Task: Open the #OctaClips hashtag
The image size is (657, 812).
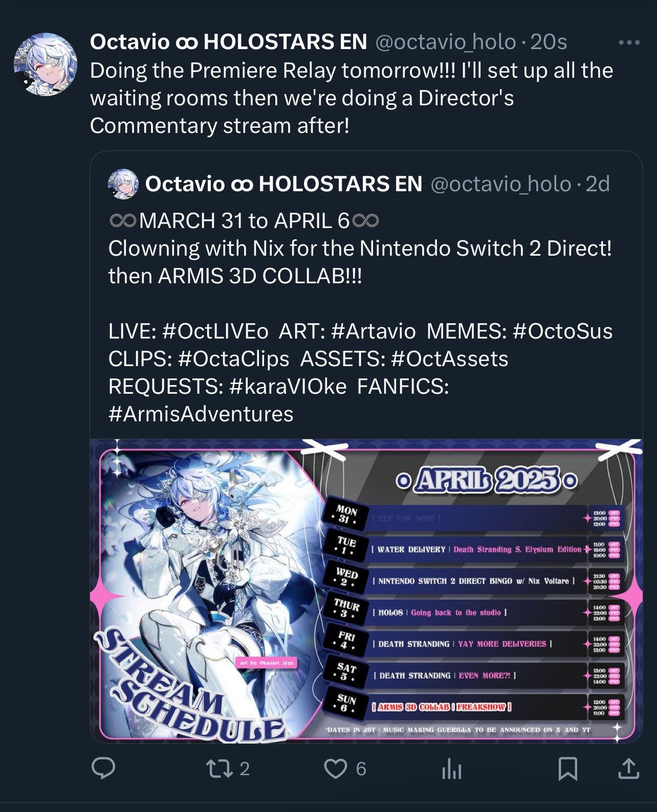Action: click(234, 359)
